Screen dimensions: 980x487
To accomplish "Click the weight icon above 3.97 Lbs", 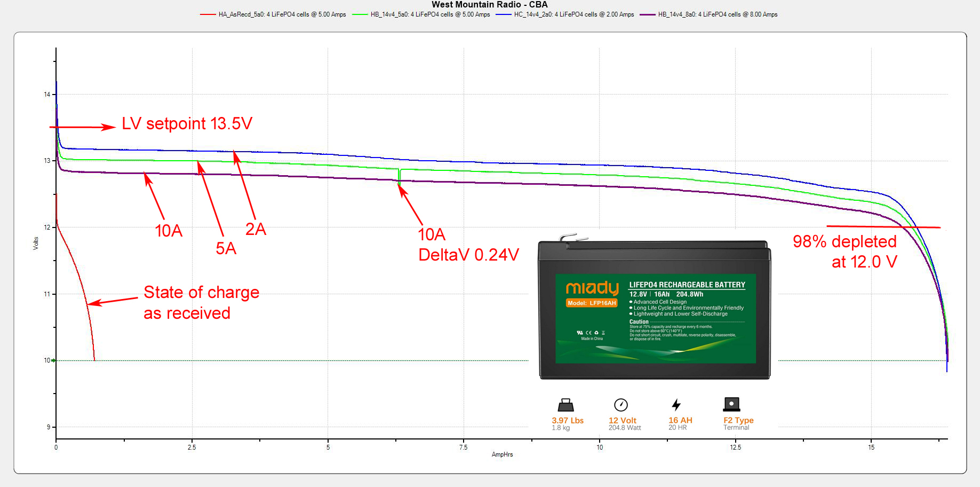I will (565, 405).
